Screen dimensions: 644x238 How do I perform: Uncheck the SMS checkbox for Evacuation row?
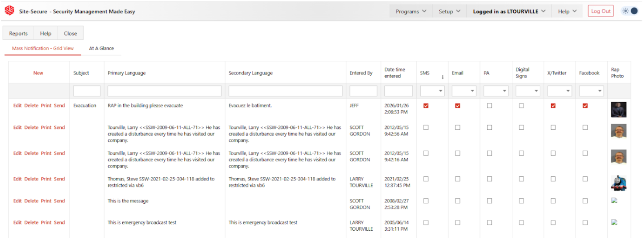(426, 106)
